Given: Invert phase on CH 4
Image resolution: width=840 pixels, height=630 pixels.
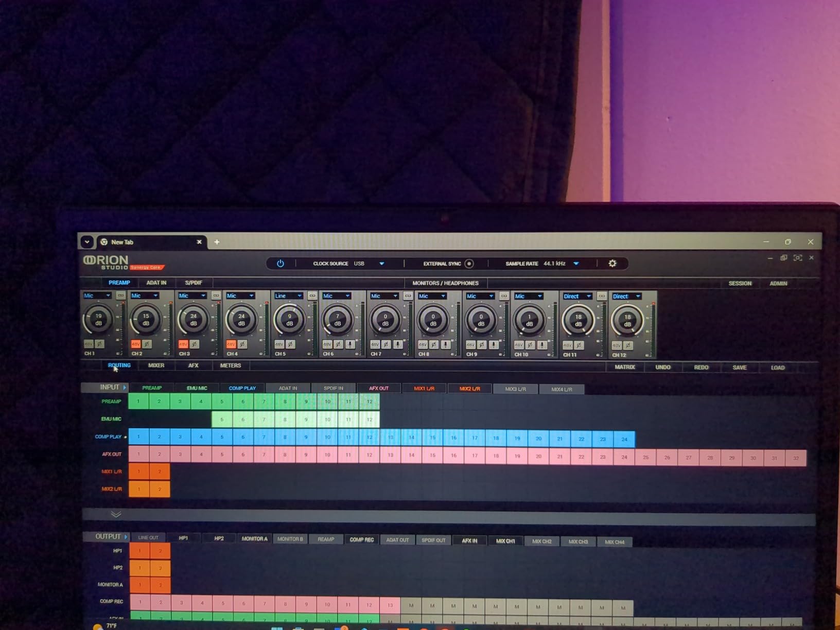Looking at the screenshot, I should click(x=243, y=344).
